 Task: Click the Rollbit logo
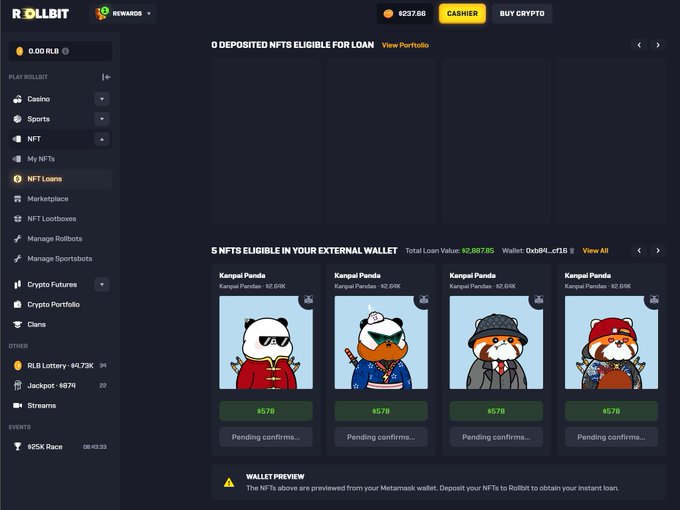tap(40, 13)
